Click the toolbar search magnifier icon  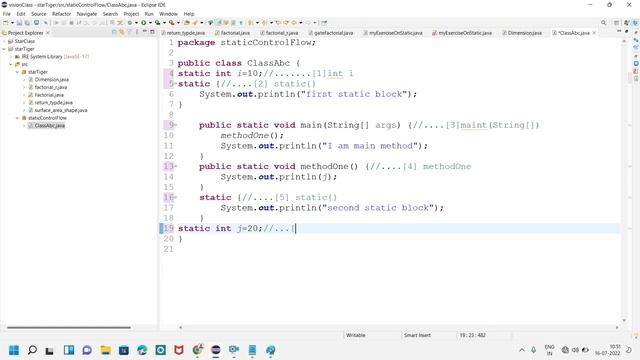point(603,23)
